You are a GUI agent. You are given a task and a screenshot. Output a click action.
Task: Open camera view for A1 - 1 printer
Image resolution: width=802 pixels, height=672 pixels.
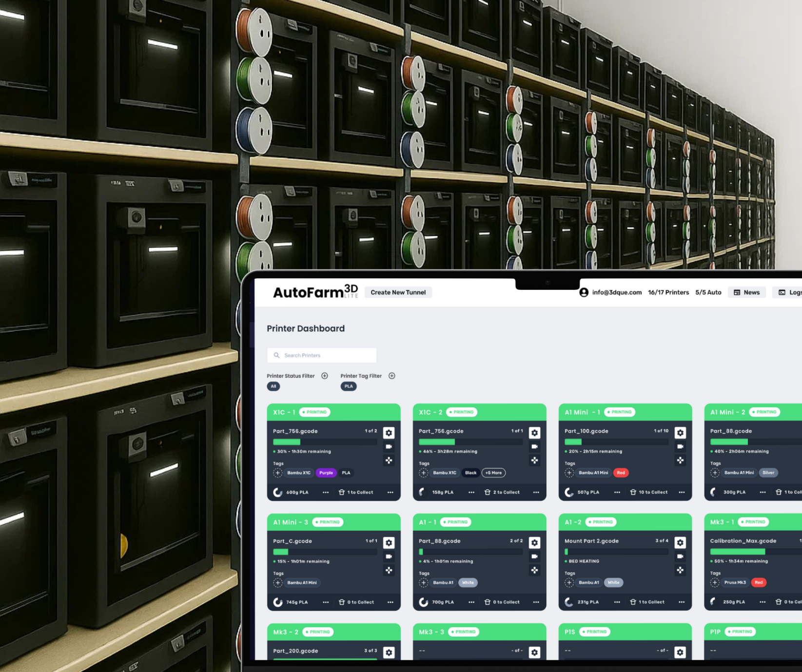click(534, 557)
